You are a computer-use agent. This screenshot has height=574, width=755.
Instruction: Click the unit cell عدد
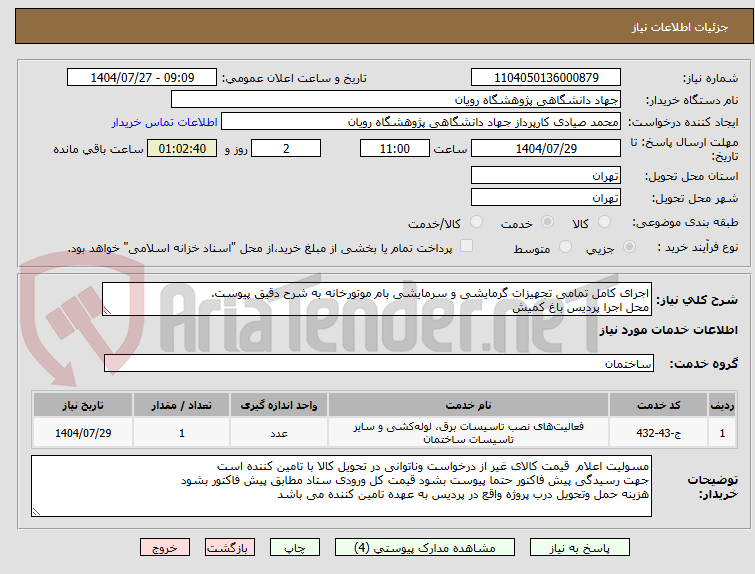[279, 433]
